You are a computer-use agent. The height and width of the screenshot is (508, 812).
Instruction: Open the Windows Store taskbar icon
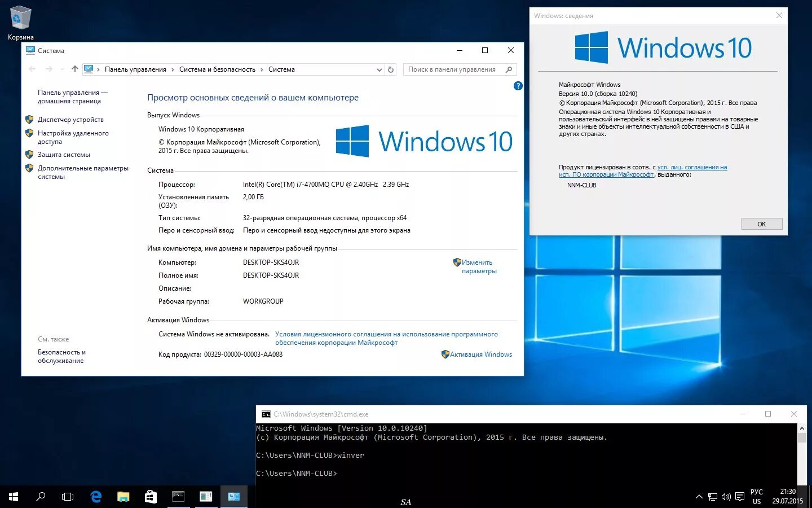(x=151, y=497)
